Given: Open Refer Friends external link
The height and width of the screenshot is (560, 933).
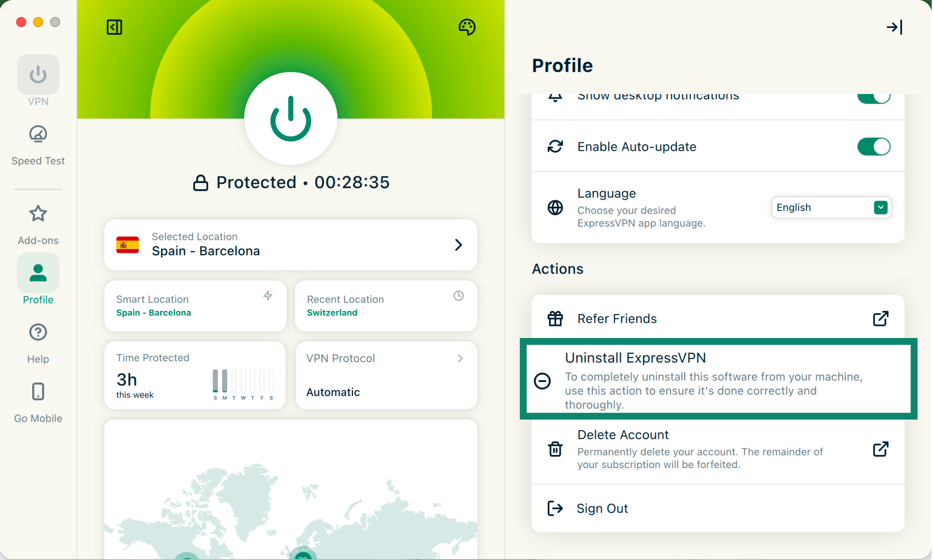Looking at the screenshot, I should click(880, 319).
